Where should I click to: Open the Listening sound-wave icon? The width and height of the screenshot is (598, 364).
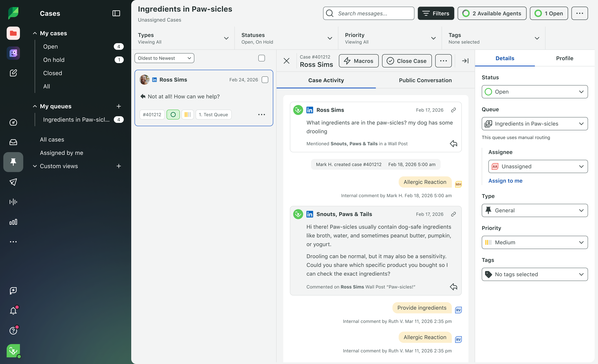coord(13,202)
